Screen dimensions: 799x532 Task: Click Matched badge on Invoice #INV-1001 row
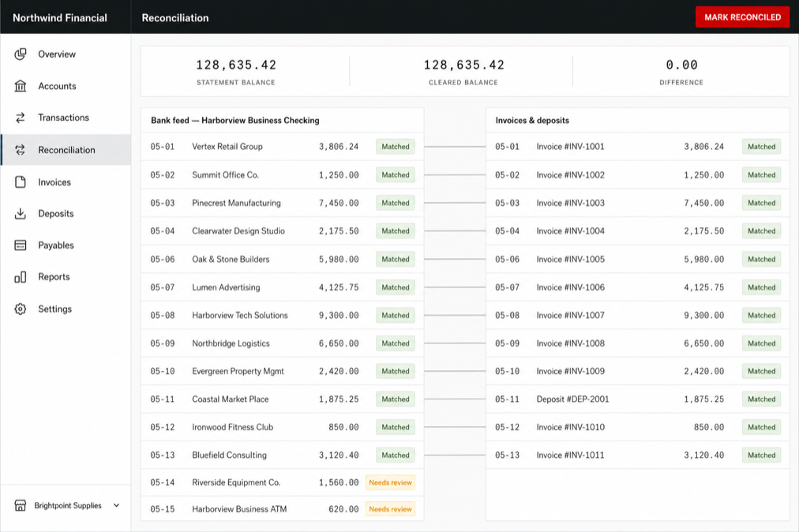(x=761, y=147)
